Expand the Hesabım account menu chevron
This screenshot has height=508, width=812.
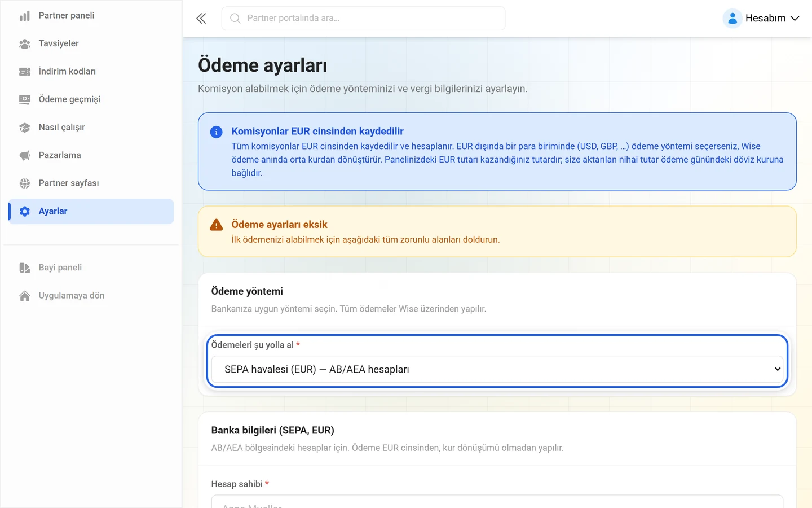coord(795,19)
